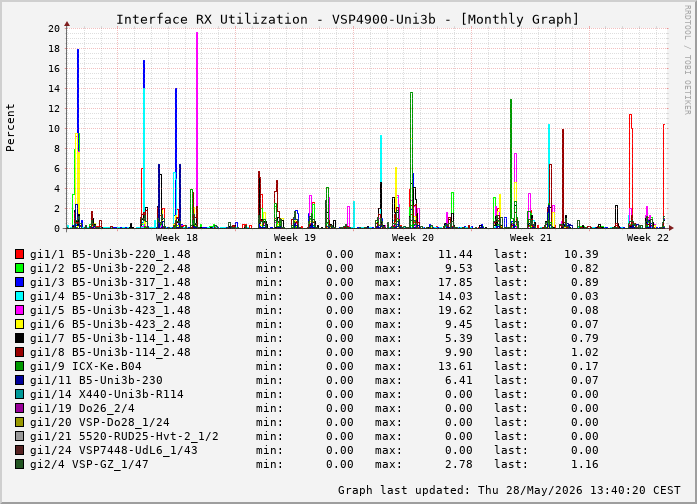Click the cyan swatch for gi1/4
This screenshot has width=697, height=504.
coord(19,296)
